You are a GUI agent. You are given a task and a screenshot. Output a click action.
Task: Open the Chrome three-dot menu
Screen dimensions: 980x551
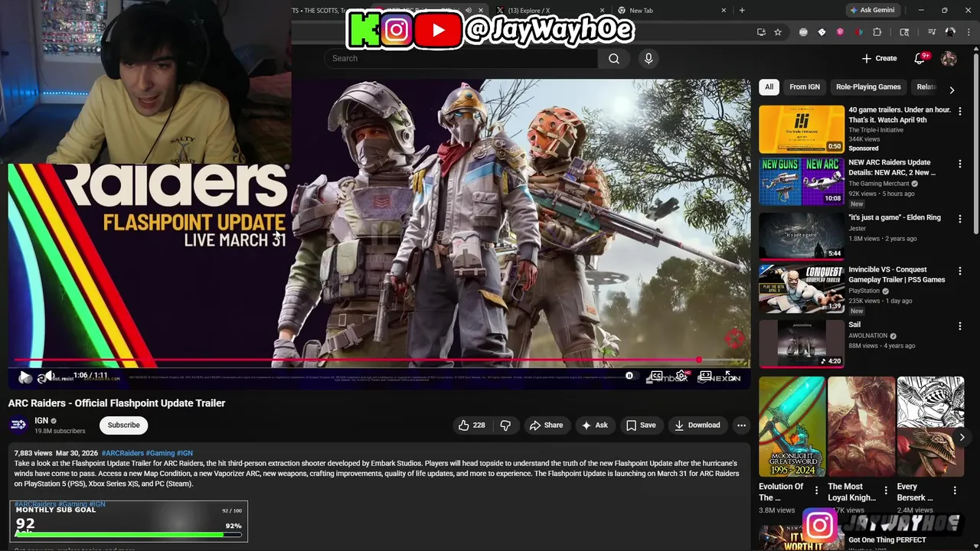968,32
